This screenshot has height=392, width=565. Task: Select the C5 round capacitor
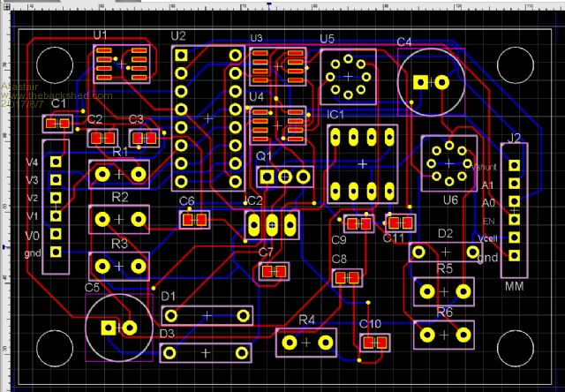[118, 327]
